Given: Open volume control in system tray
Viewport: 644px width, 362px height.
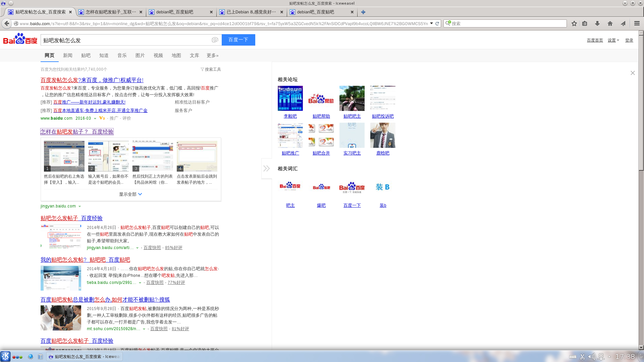Looking at the screenshot, I should coord(591,357).
